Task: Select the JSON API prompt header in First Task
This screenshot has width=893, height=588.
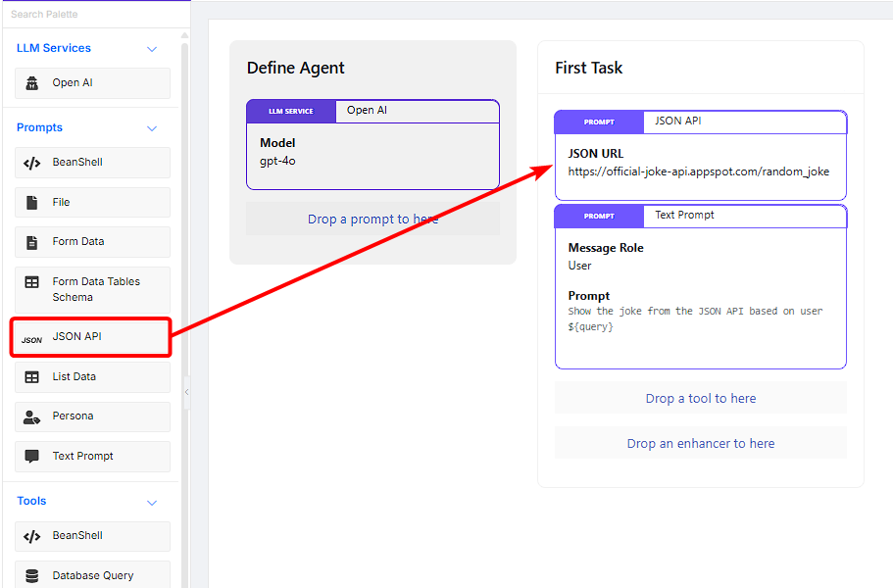Action: pyautogui.click(x=700, y=122)
